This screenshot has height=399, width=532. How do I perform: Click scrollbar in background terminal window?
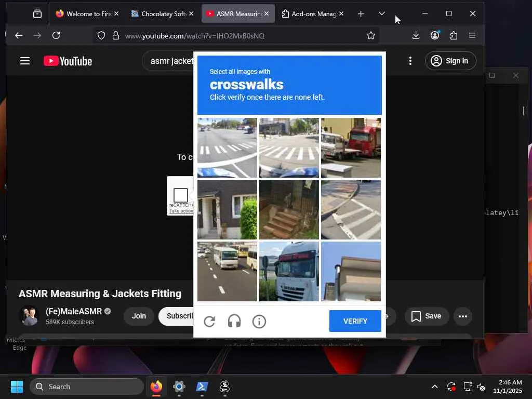(524, 111)
